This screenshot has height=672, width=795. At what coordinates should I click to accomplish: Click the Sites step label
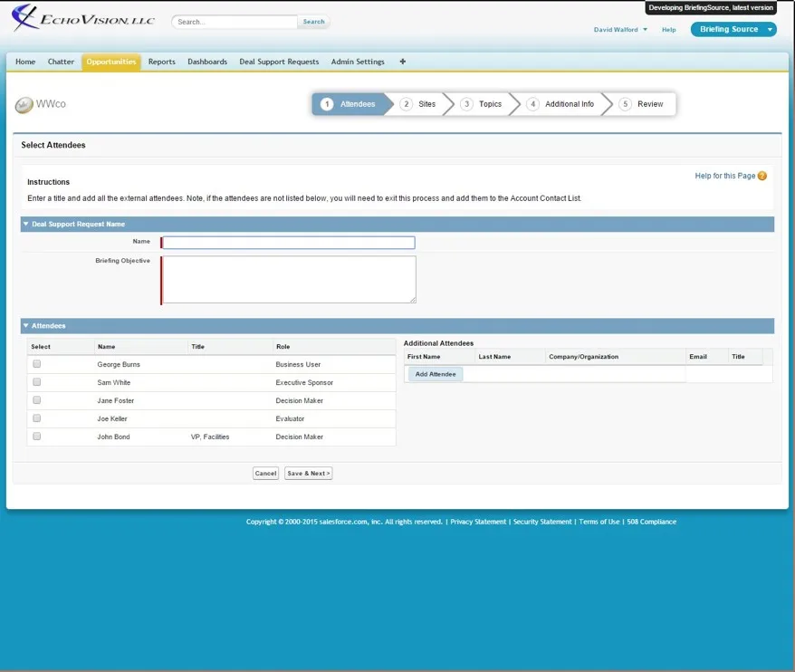426,104
